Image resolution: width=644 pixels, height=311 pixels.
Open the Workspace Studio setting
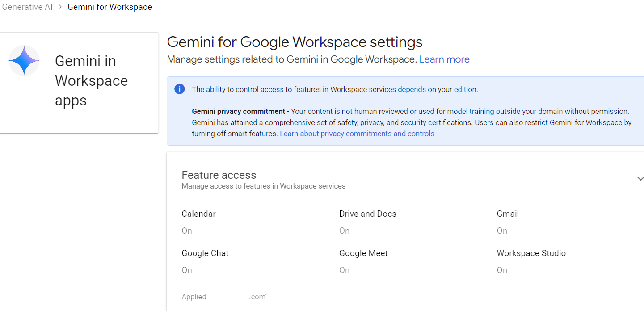(531, 253)
